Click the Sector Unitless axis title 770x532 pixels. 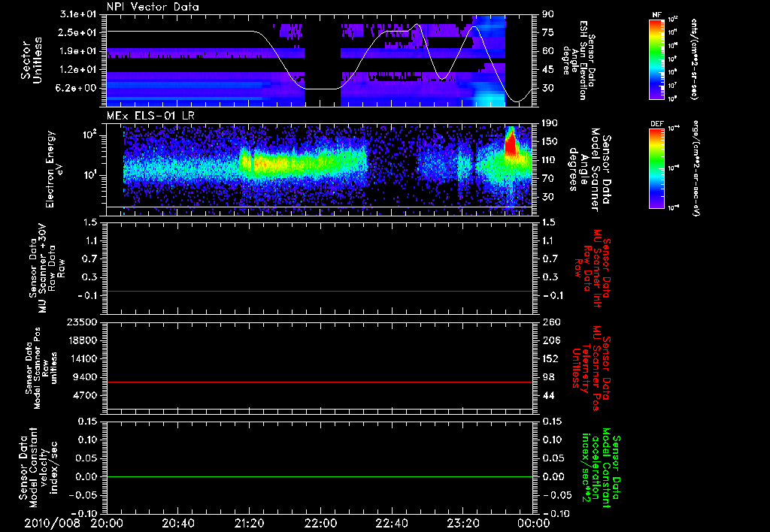32,60
